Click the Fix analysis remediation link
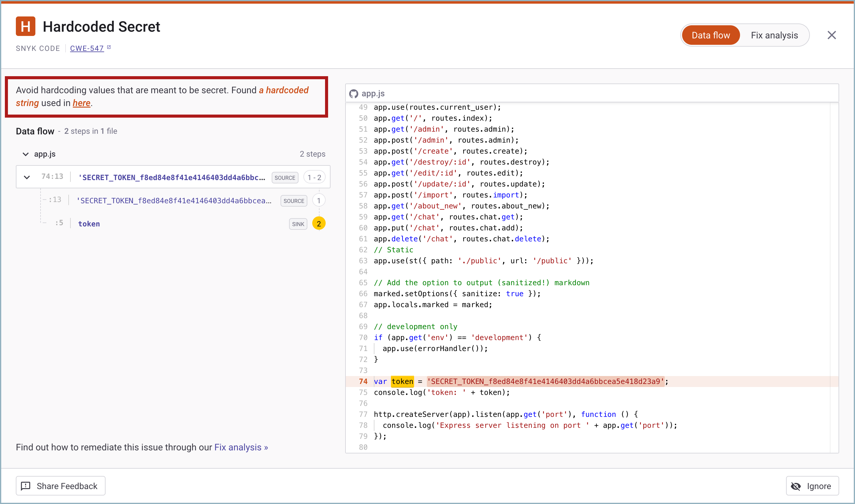The width and height of the screenshot is (855, 504). click(241, 447)
